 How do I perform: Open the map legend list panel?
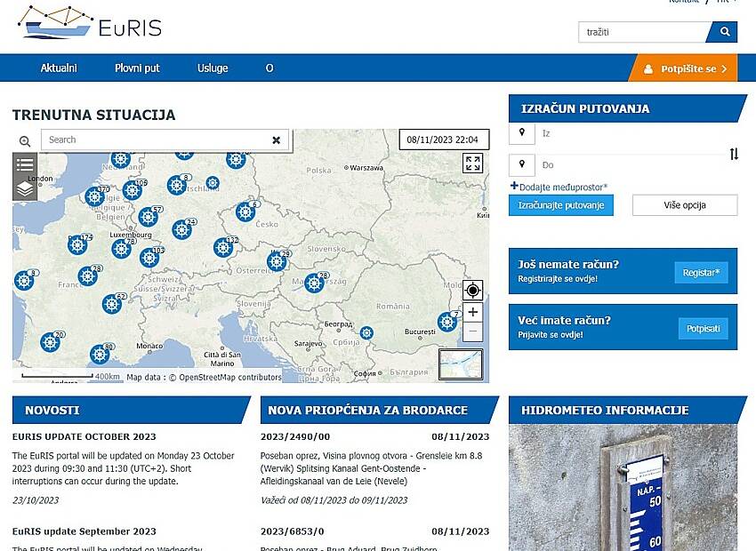coord(25,164)
